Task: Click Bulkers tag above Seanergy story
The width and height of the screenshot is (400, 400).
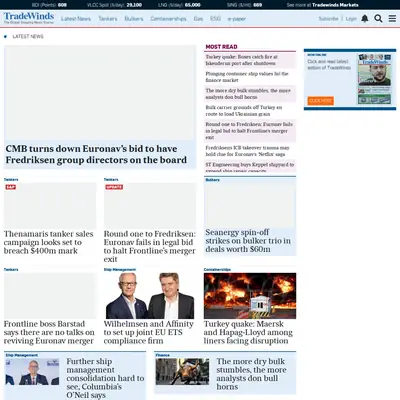Action: click(x=212, y=180)
